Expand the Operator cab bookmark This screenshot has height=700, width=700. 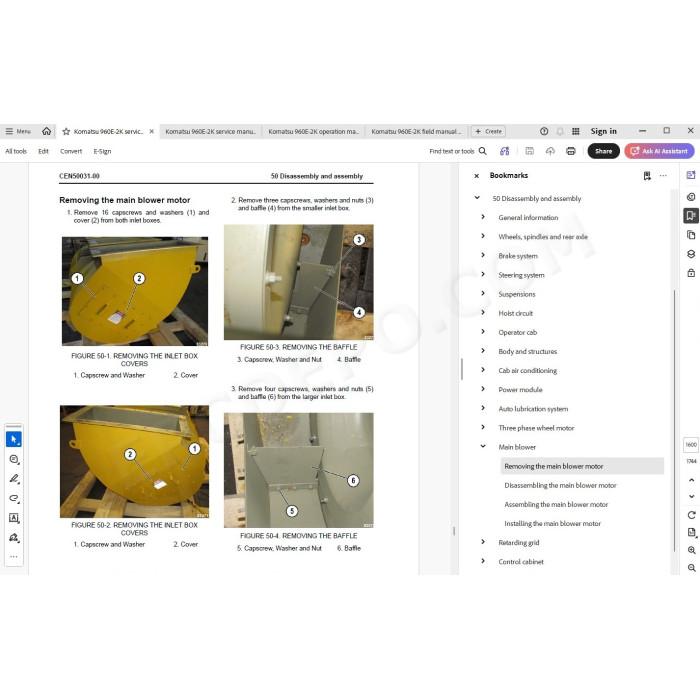483,332
